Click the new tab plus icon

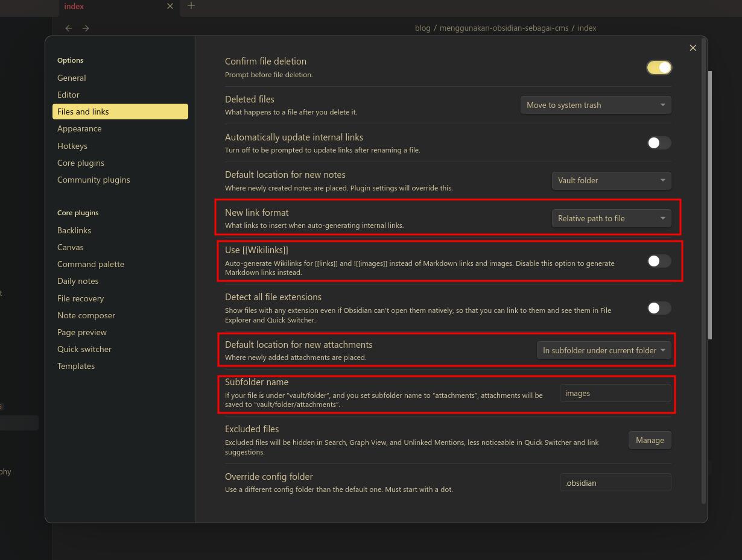191,6
